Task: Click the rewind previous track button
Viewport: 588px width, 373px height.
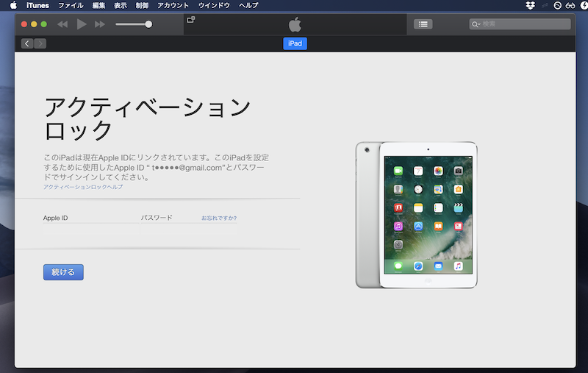Action: click(x=62, y=24)
